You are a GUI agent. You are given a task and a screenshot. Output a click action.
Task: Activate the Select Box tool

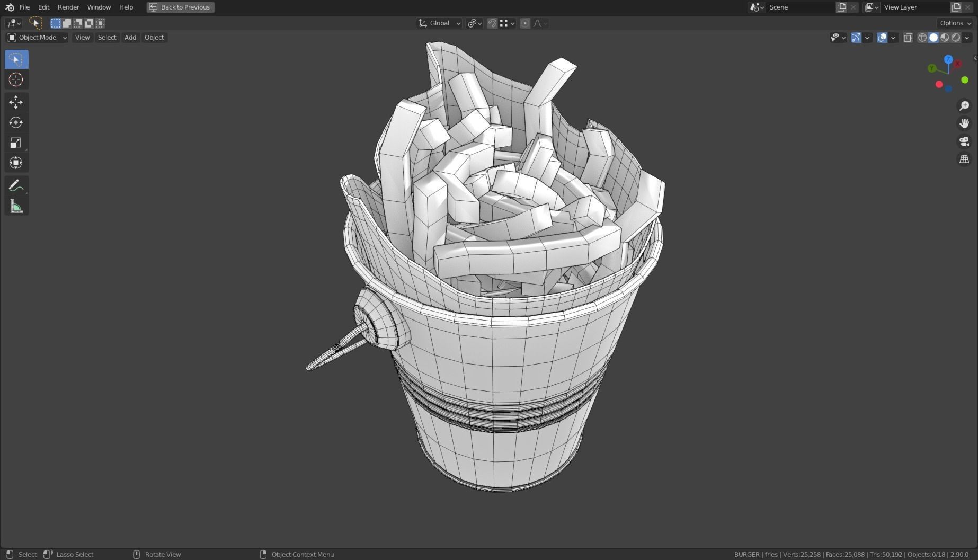pyautogui.click(x=16, y=59)
